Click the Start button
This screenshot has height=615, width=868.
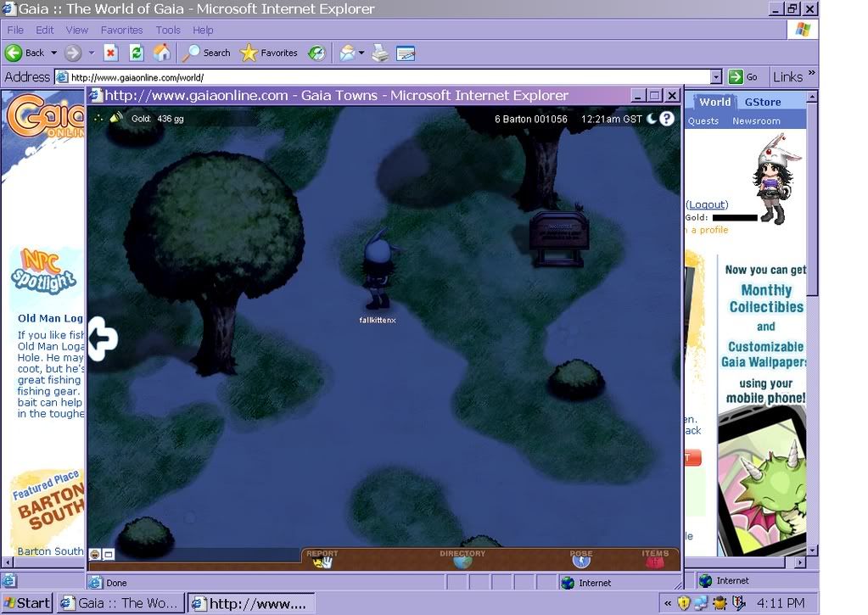[x=26, y=603]
